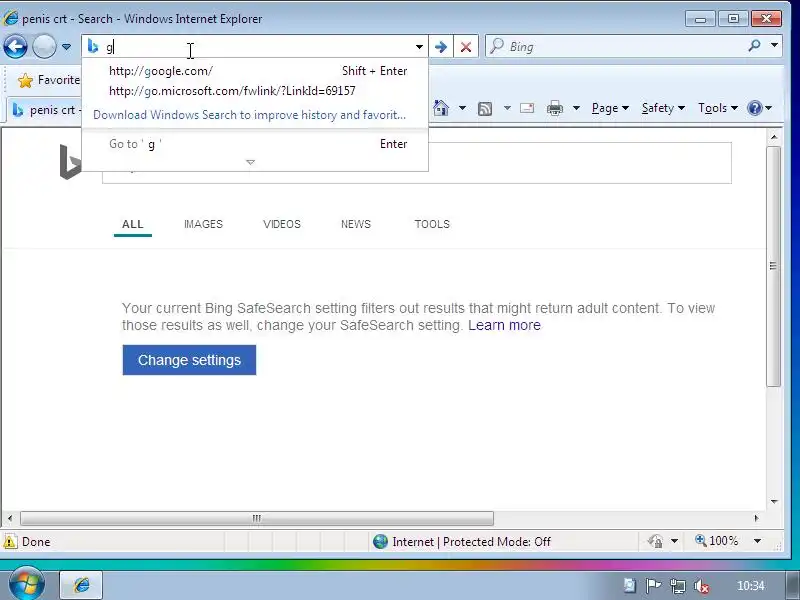
Task: Open the Favorites star button
Action: (48, 80)
